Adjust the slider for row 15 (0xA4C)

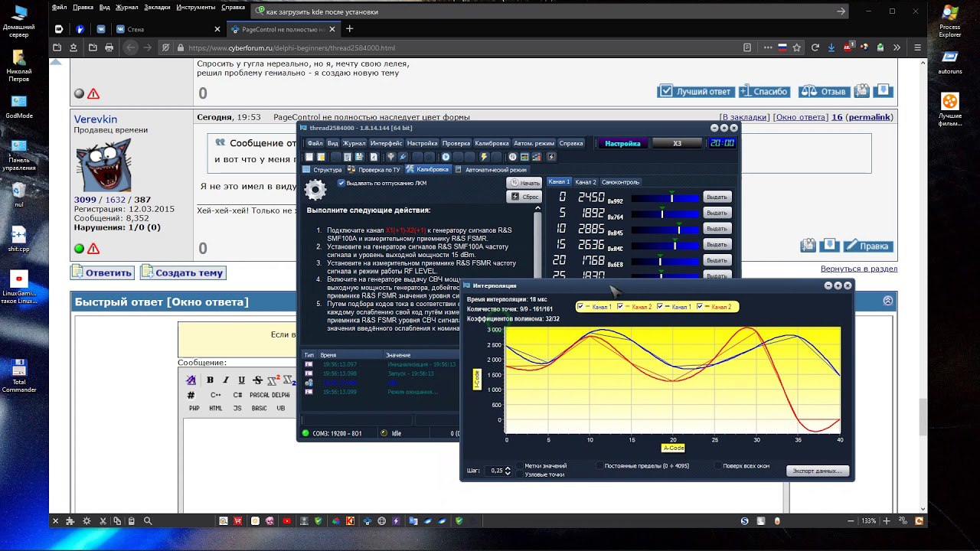pos(665,245)
